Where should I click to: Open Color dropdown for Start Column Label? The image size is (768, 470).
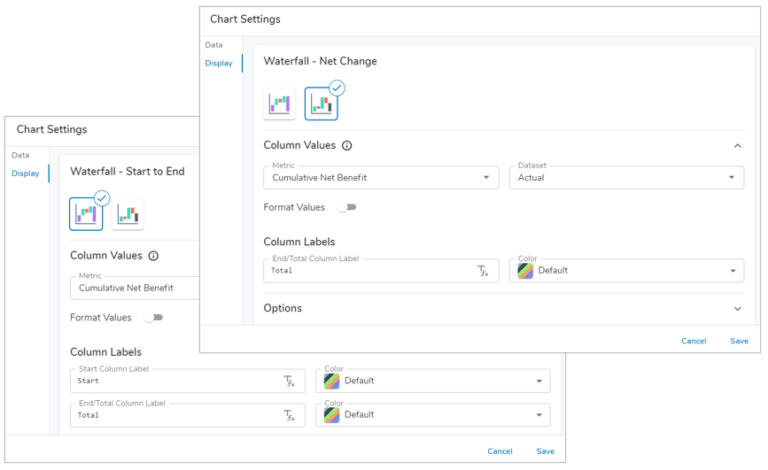432,381
